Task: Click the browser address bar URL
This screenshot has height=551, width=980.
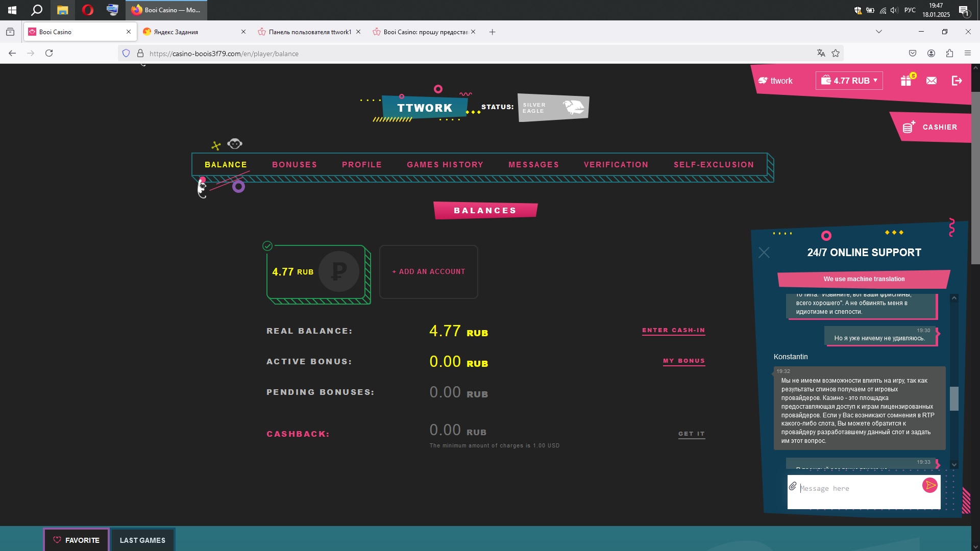Action: click(224, 54)
